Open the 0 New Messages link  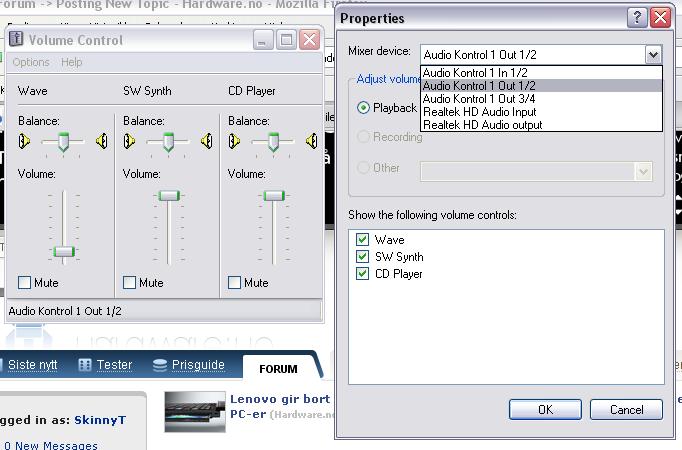pyautogui.click(x=51, y=445)
